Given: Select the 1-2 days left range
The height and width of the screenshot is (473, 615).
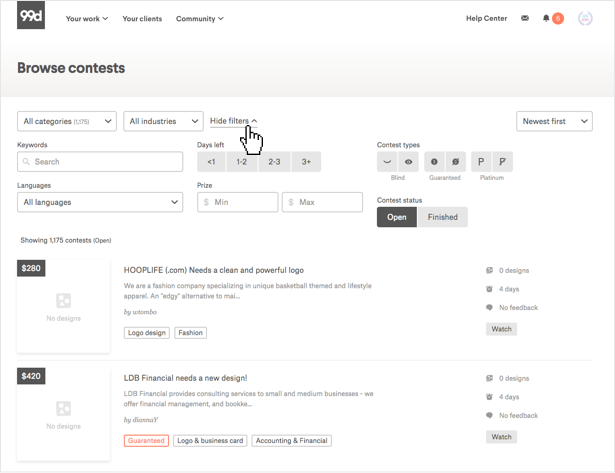Looking at the screenshot, I should coord(242,161).
